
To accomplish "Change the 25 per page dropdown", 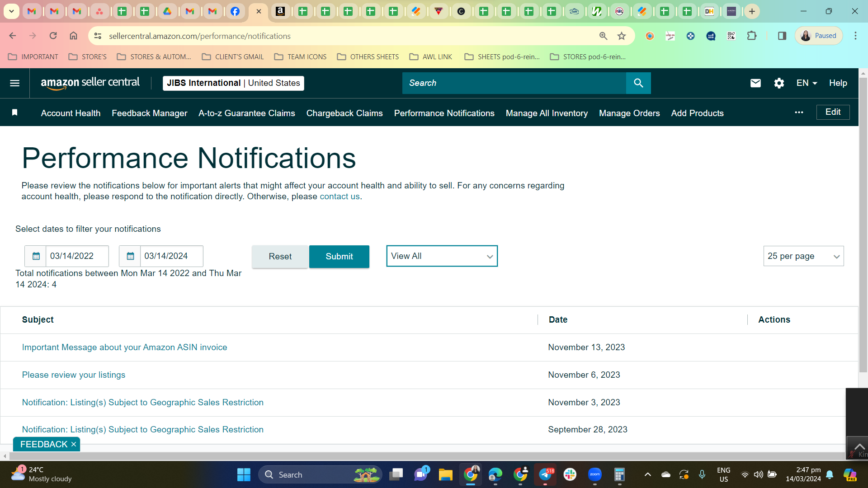I will (803, 256).
